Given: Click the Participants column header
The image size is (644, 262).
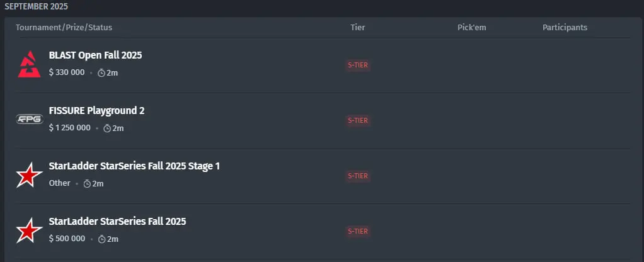Looking at the screenshot, I should pyautogui.click(x=565, y=28).
